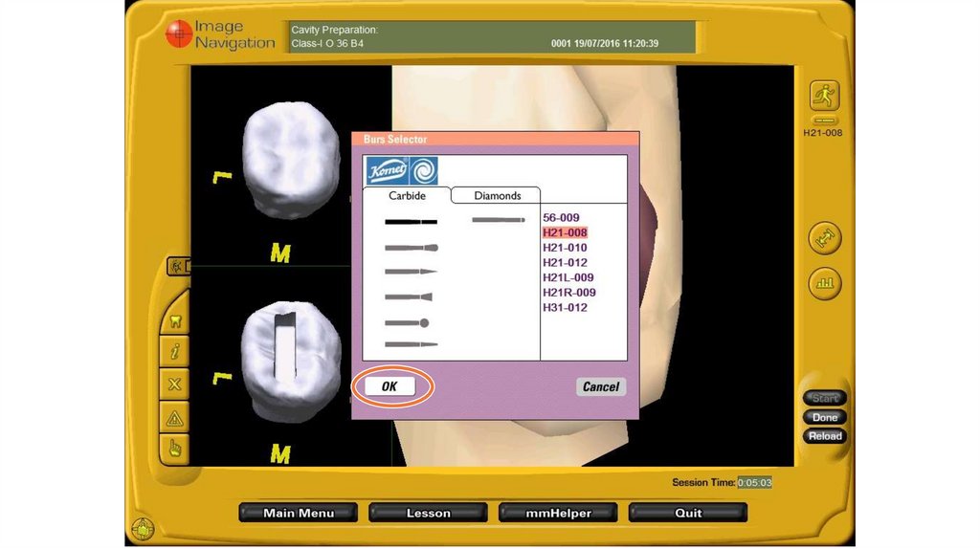Click the round measurement arrows icon
980x549 pixels.
click(823, 237)
